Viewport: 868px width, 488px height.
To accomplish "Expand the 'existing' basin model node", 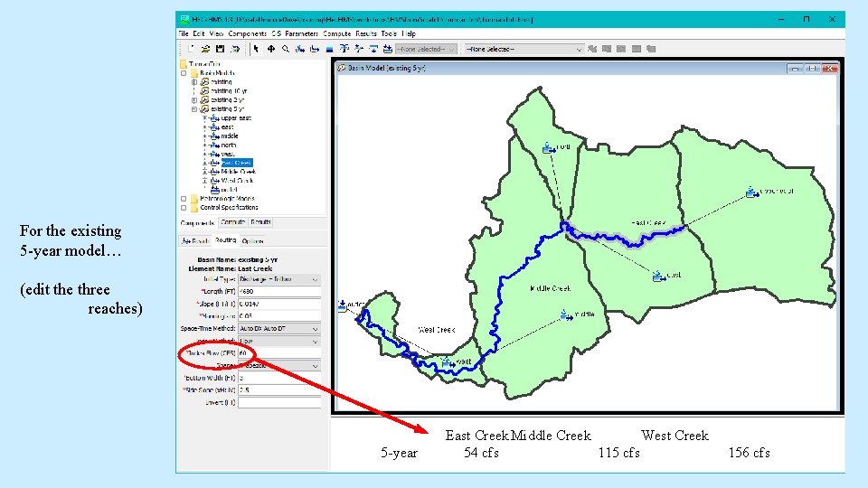I will pyautogui.click(x=194, y=82).
